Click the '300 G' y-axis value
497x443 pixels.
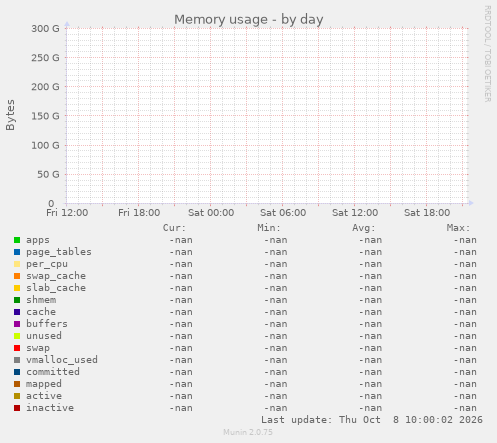(45, 29)
